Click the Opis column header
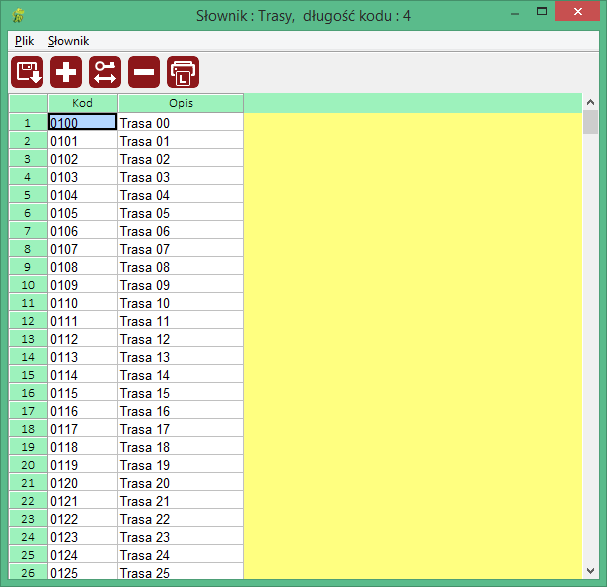This screenshot has width=607, height=587. click(181, 103)
